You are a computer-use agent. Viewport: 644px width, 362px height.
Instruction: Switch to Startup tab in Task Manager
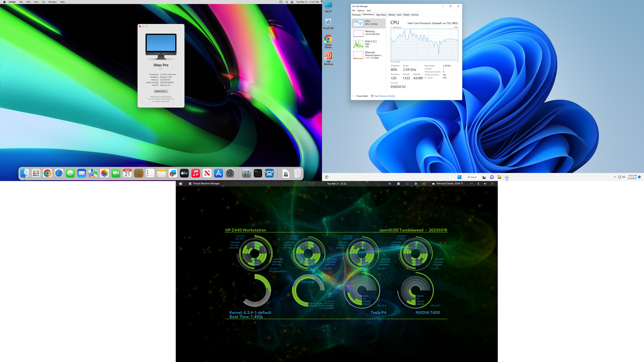click(391, 15)
